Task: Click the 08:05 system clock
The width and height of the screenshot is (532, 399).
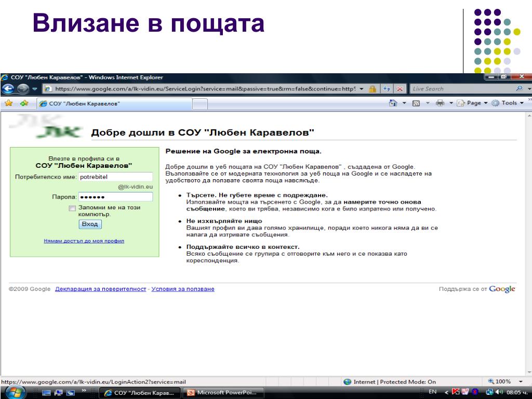Action: tap(516, 393)
